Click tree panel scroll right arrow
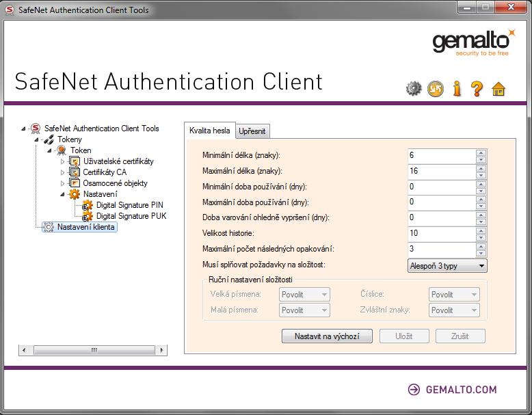 (x=161, y=350)
